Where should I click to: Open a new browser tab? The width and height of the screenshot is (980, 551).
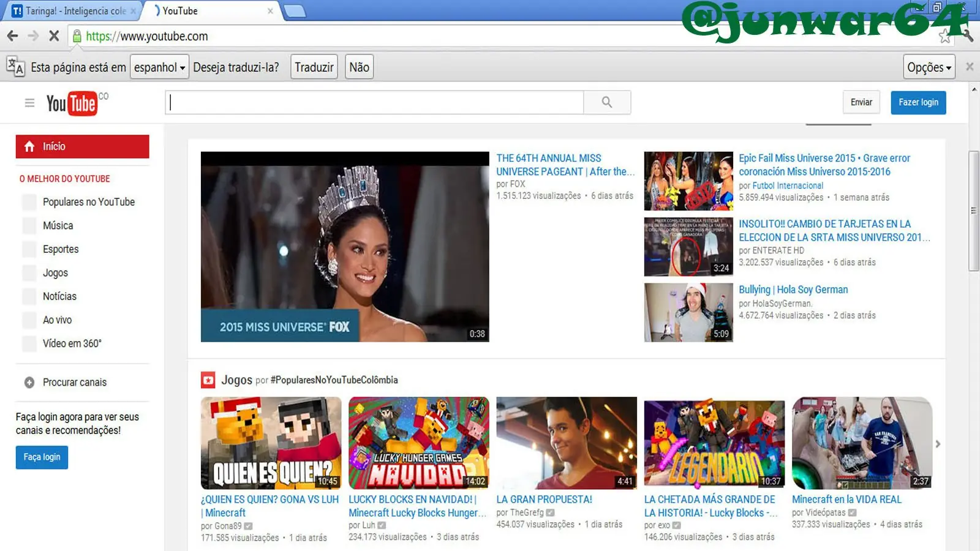click(295, 11)
